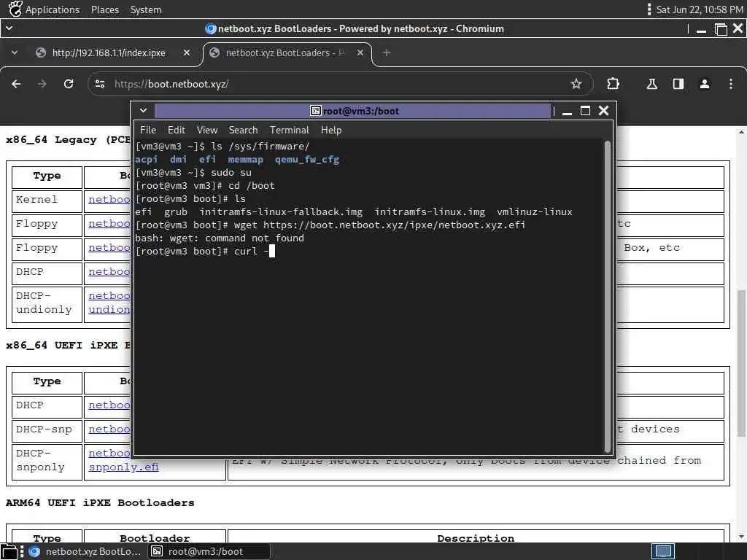747x560 pixels.
Task: Switch to netboot.xyz BootLo... taskbar entry
Action: (x=86, y=551)
